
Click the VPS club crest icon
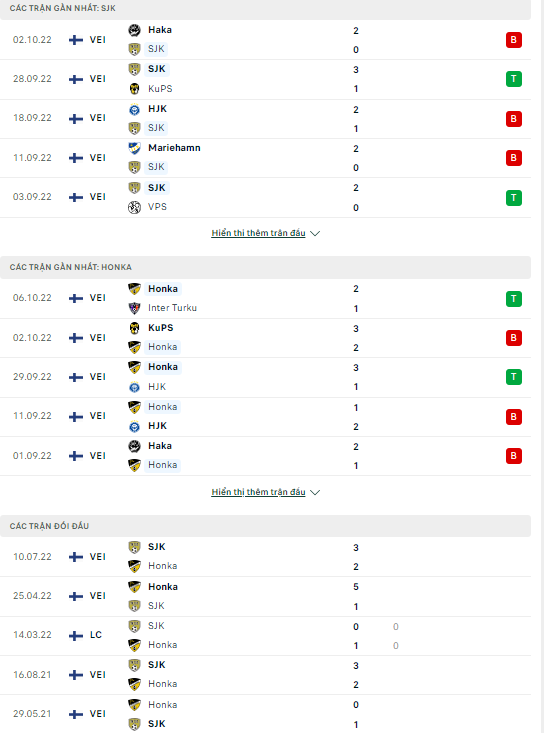tap(134, 207)
